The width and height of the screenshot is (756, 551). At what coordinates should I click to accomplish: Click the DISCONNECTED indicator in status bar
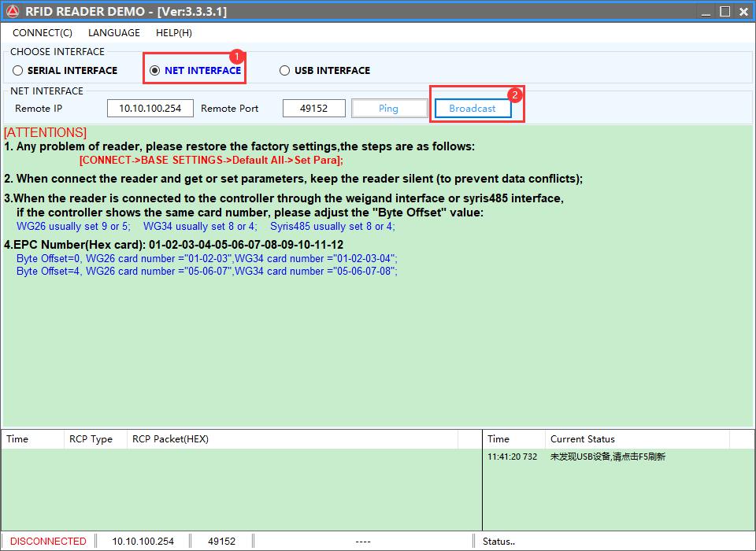(x=48, y=542)
